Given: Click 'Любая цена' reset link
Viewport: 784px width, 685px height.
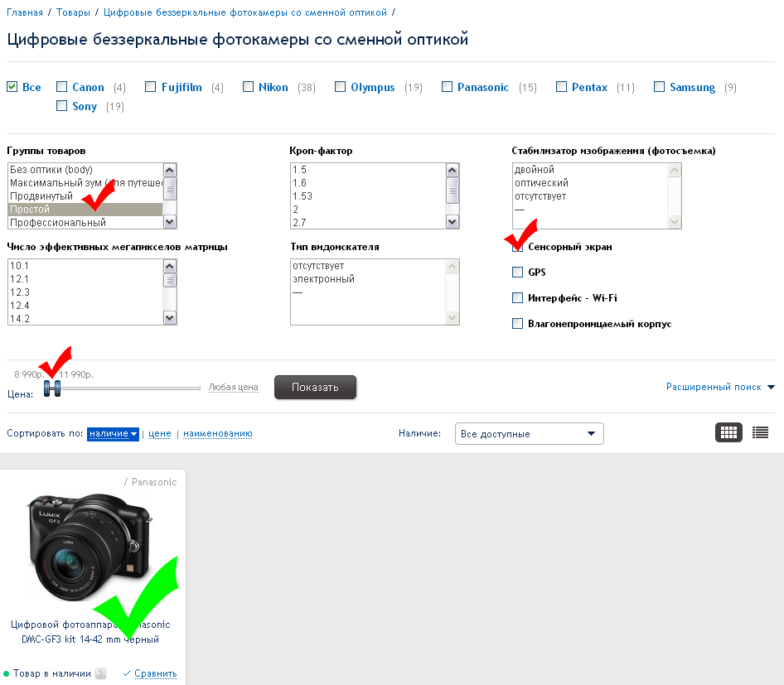Looking at the screenshot, I should (233, 387).
